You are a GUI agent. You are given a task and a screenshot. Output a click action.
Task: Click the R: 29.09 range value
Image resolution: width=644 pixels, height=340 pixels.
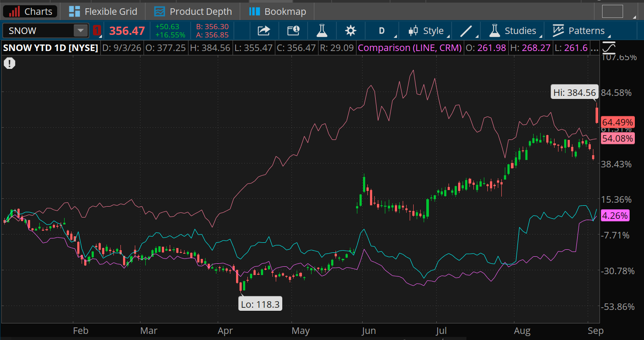[x=336, y=48]
